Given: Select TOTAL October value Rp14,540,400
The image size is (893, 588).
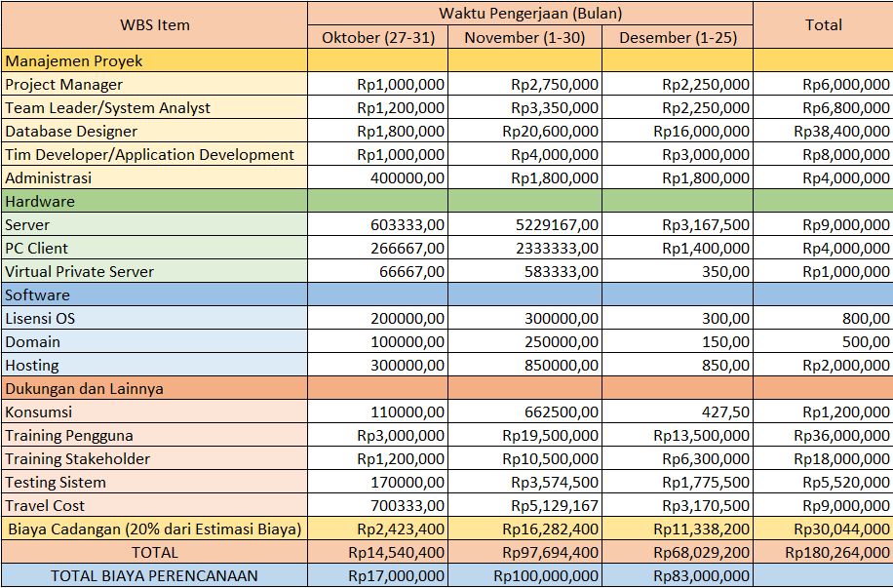Looking at the screenshot, I should (378, 551).
